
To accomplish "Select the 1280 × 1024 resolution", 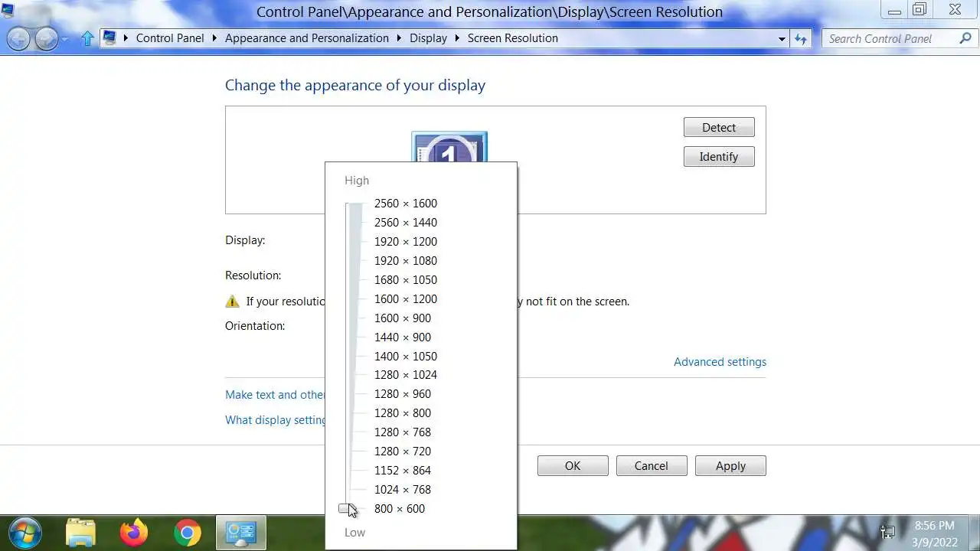I will [x=406, y=375].
